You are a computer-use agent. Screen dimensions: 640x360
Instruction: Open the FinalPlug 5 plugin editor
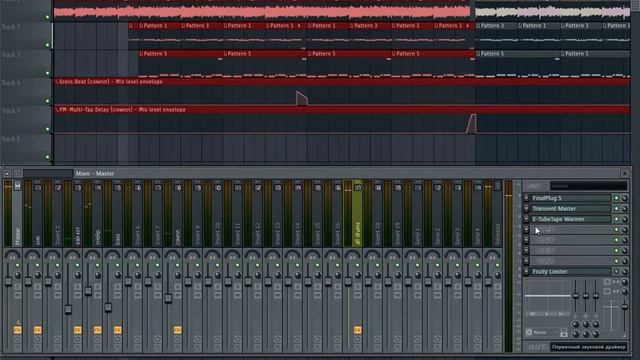571,198
